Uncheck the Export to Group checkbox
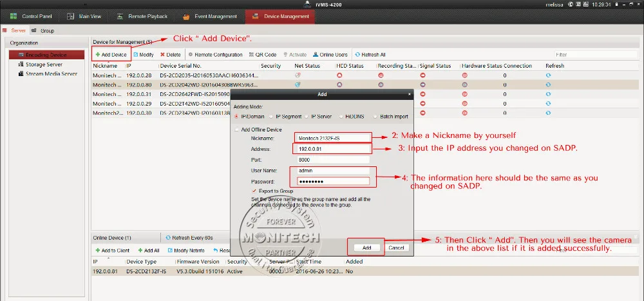 point(254,191)
